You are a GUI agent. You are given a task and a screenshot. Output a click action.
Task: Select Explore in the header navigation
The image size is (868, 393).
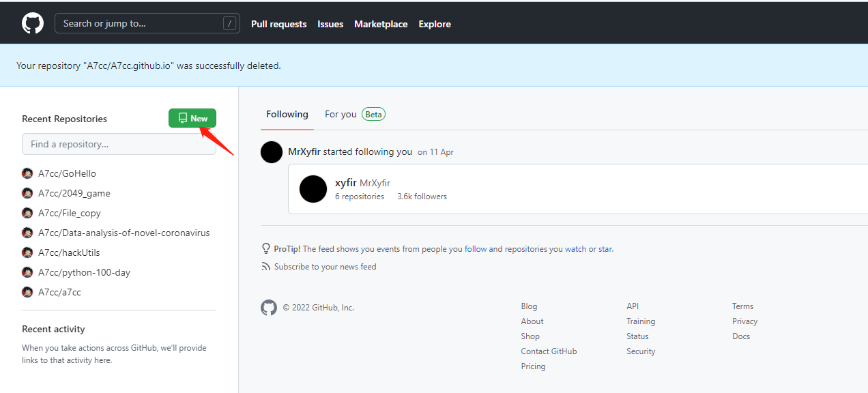click(435, 24)
